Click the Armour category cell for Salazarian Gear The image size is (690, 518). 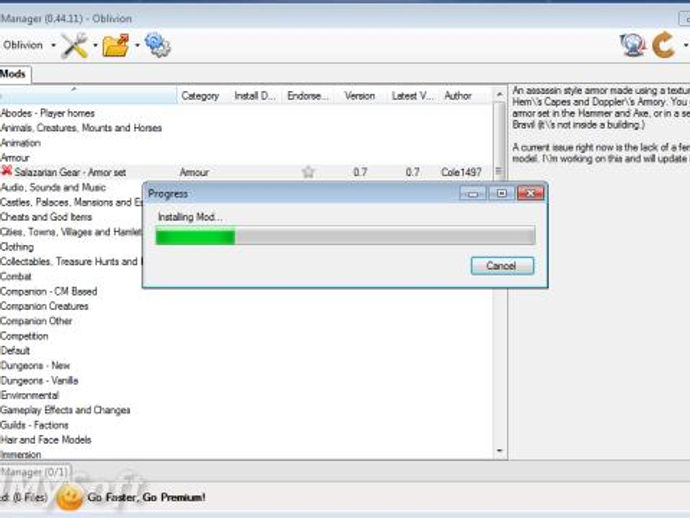194,172
